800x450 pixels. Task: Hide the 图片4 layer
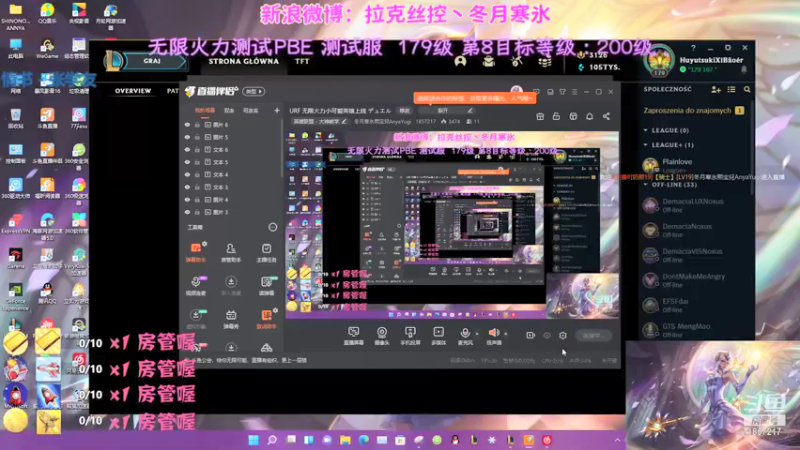pos(187,199)
